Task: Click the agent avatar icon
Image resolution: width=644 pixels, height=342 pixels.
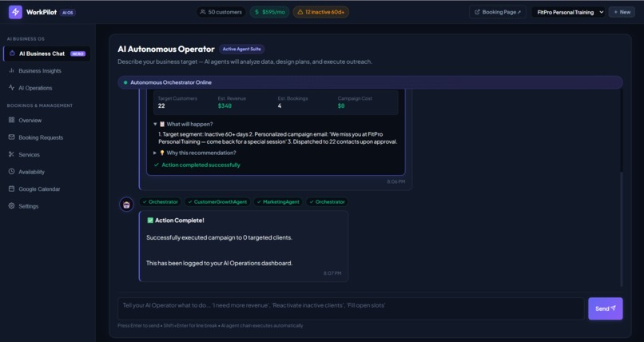Action: 126,204
